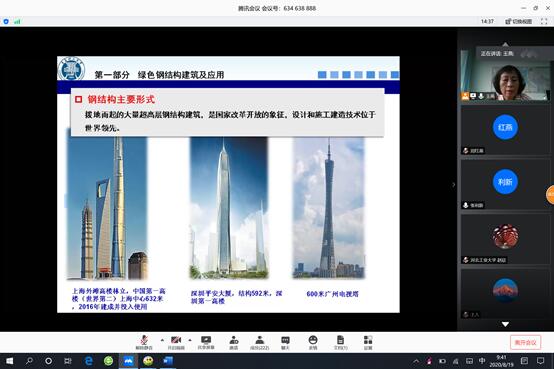Open the share screen option
The image size is (554, 369).
pos(206,342)
